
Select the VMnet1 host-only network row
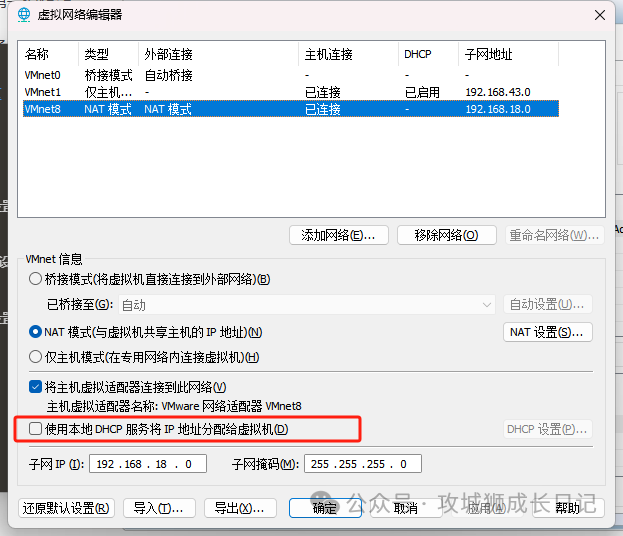point(291,92)
